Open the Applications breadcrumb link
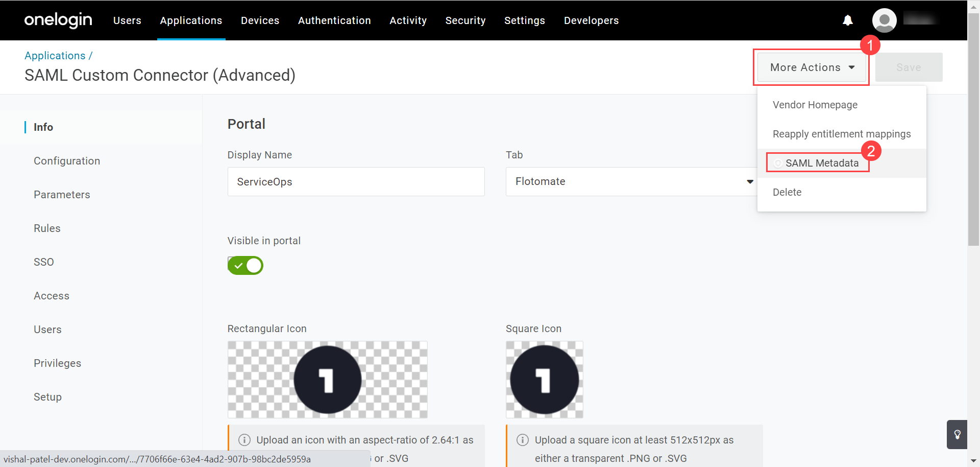The width and height of the screenshot is (980, 467). 55,55
